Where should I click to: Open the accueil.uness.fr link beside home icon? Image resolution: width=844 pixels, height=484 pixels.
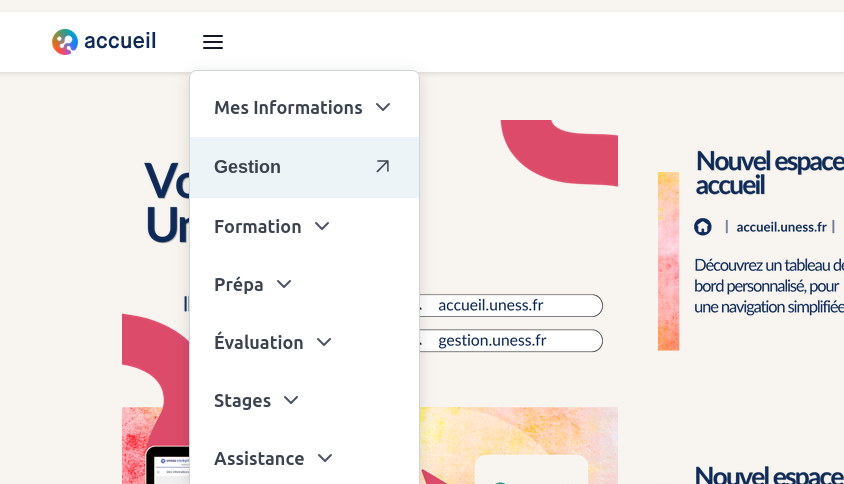[x=781, y=227]
